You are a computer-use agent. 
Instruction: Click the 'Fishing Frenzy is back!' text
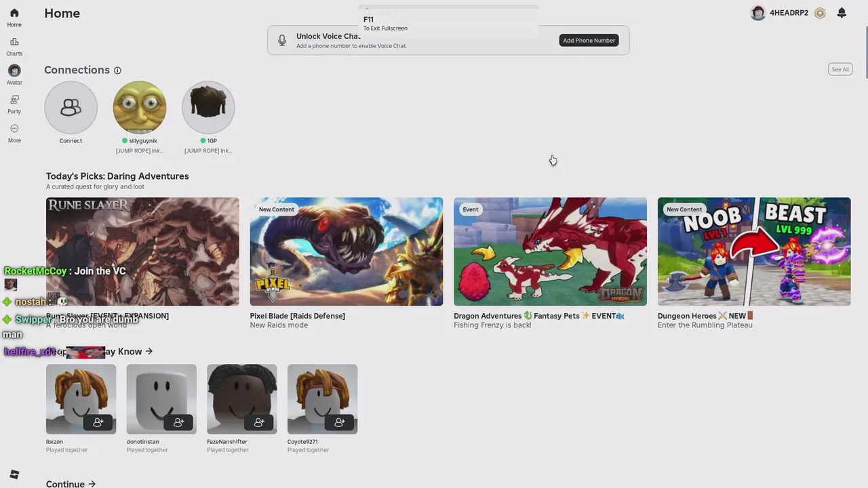click(x=492, y=325)
